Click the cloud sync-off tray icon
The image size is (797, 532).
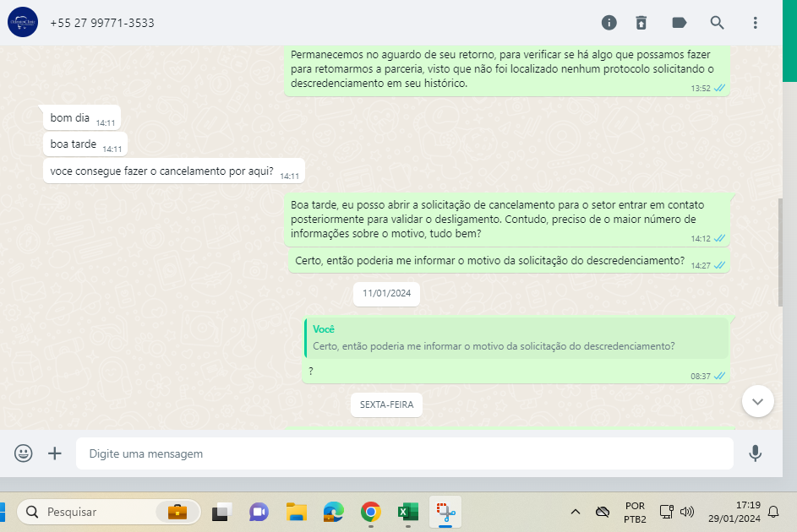click(603, 512)
